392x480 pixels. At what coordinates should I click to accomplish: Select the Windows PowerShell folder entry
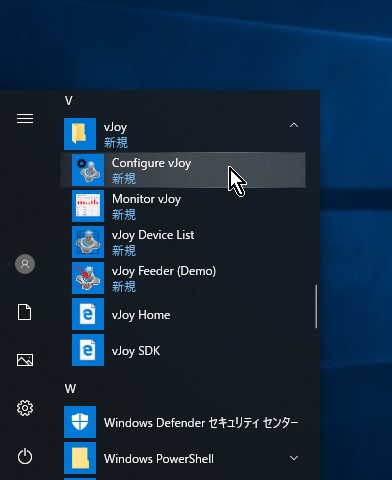(183, 458)
